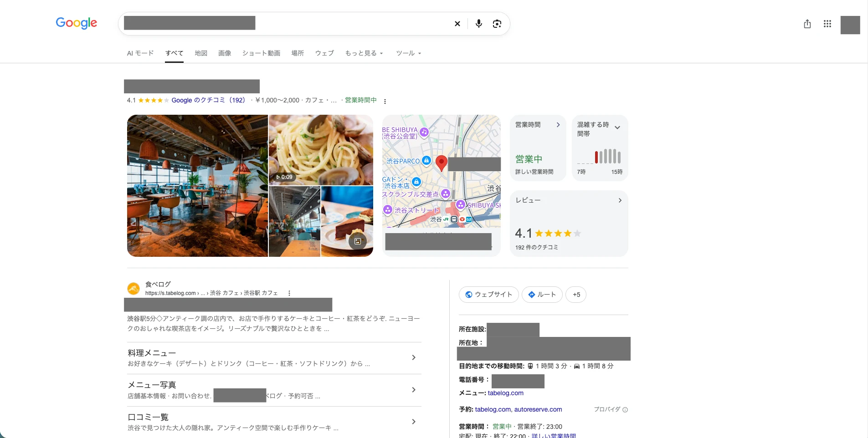Switch to the AI モード tab

pos(140,53)
